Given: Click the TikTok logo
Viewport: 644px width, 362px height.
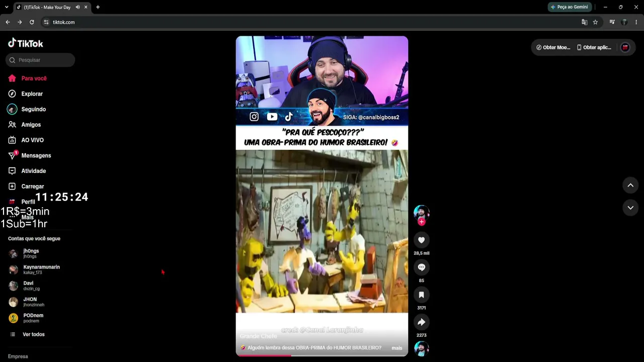Looking at the screenshot, I should click(26, 43).
